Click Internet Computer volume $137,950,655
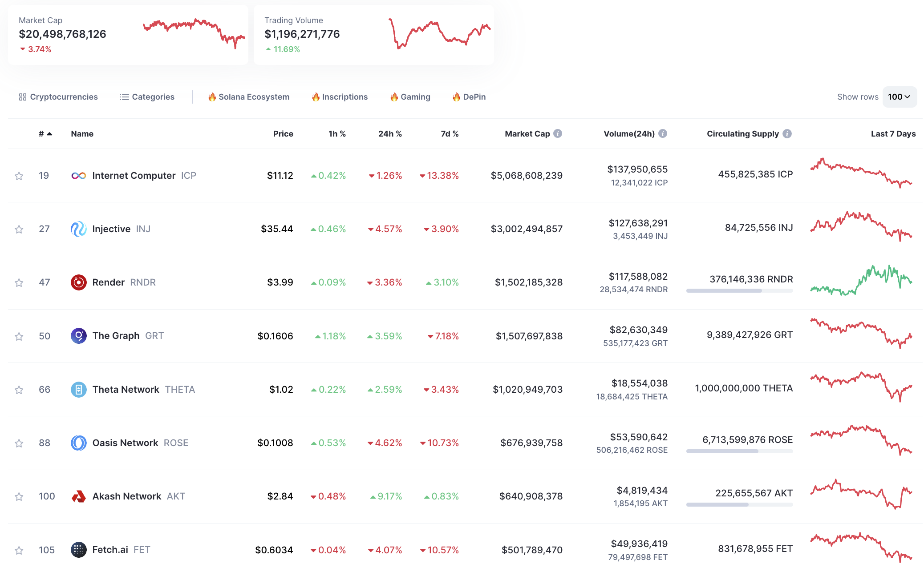Screen dimensions: 924x572 tap(637, 169)
